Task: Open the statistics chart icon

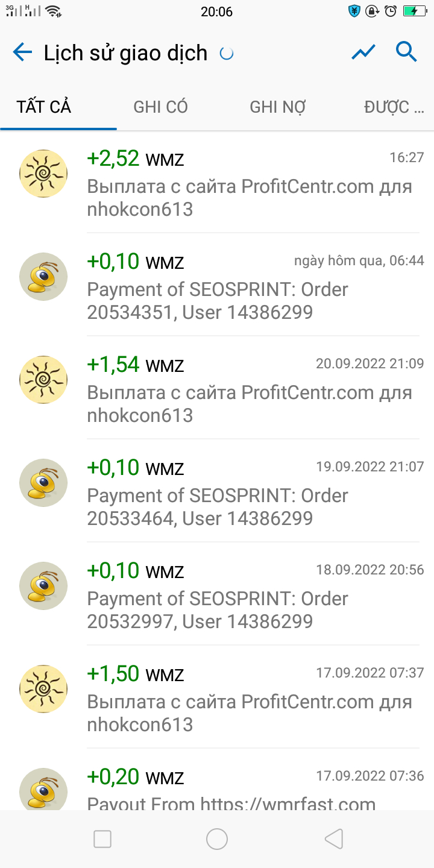Action: (x=363, y=52)
